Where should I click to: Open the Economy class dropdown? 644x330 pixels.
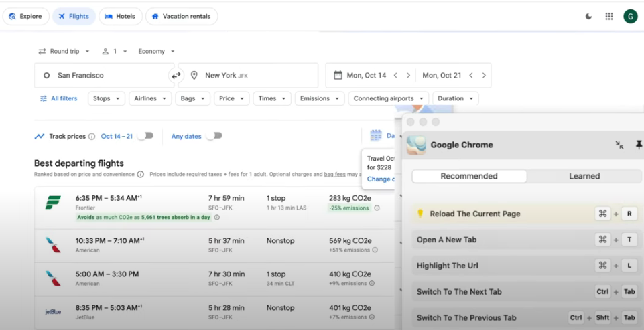pos(156,52)
